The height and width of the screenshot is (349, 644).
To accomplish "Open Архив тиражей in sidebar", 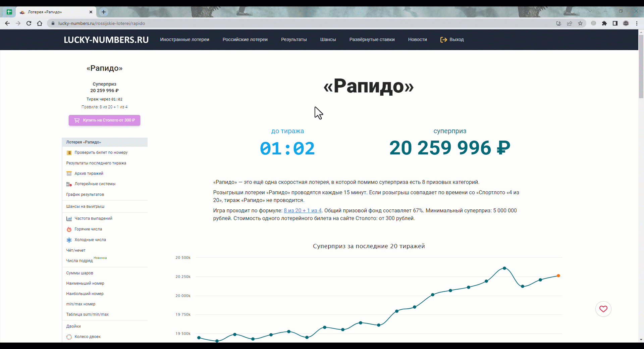I will (x=89, y=173).
